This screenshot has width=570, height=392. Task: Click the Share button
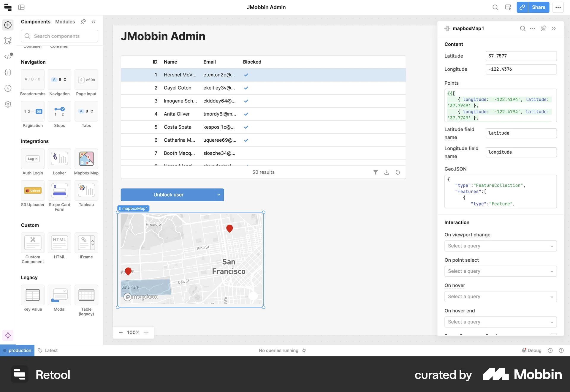538,7
